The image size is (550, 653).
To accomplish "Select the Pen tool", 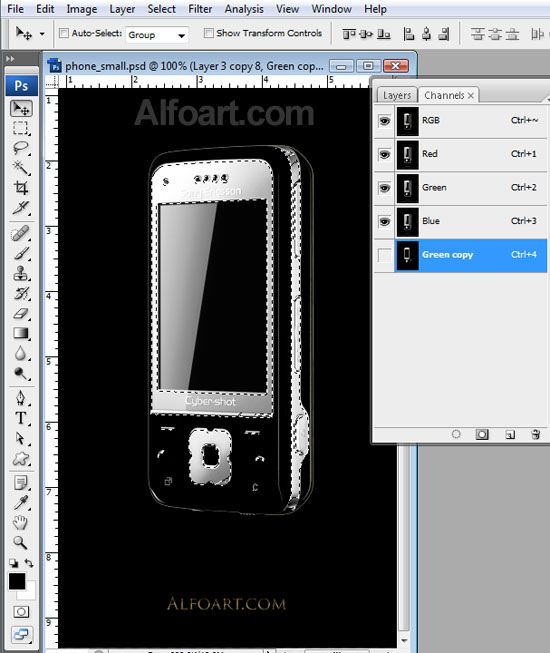I will [21, 398].
